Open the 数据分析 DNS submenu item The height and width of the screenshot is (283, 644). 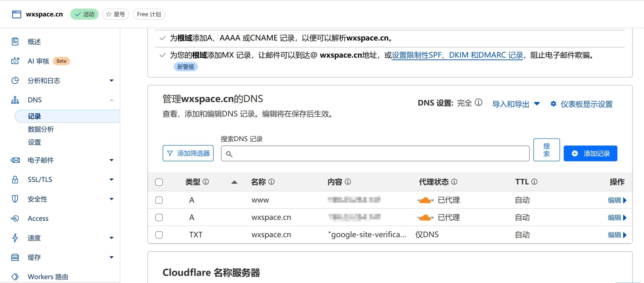tap(41, 129)
